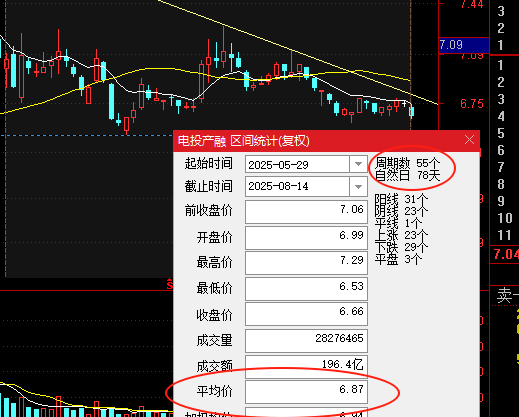Close the 区间统计 dialog with X

point(469,140)
